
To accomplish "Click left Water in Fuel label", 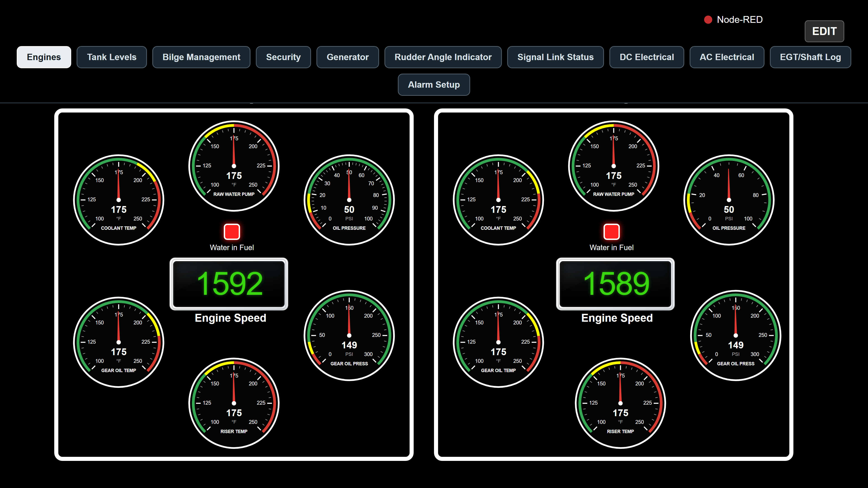I will point(232,248).
